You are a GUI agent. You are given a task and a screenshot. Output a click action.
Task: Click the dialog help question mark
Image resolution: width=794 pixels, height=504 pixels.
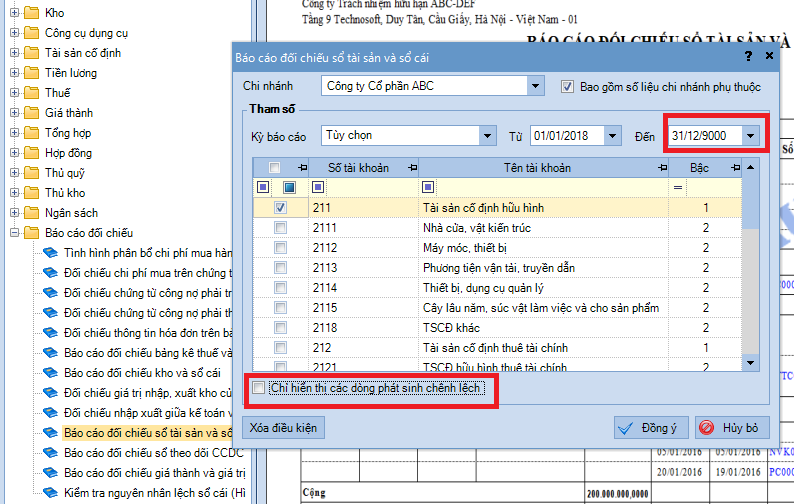(748, 56)
